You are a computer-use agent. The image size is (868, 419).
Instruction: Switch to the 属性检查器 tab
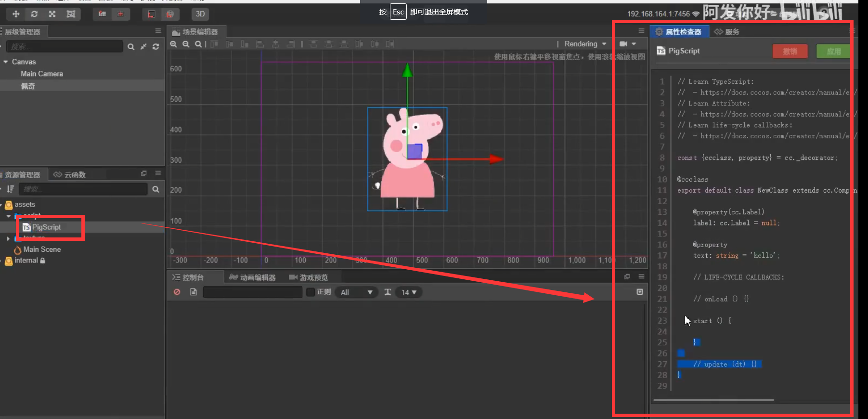pos(679,32)
